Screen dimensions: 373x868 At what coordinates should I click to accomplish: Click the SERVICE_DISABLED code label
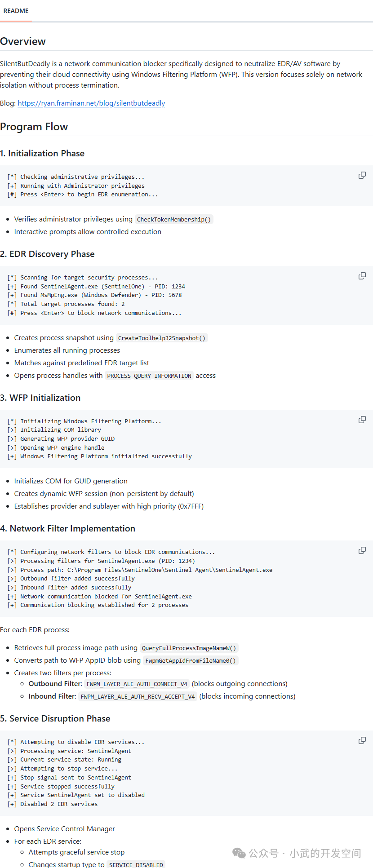(136, 865)
